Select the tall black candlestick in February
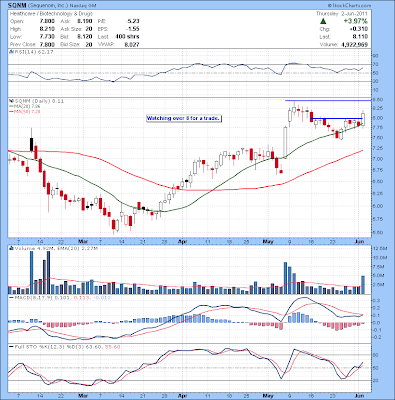This screenshot has height=400, width=395. (32, 144)
